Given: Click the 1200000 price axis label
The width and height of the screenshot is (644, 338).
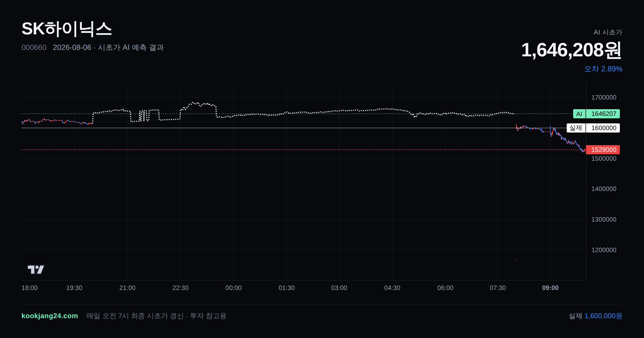Looking at the screenshot, I should point(604,250).
